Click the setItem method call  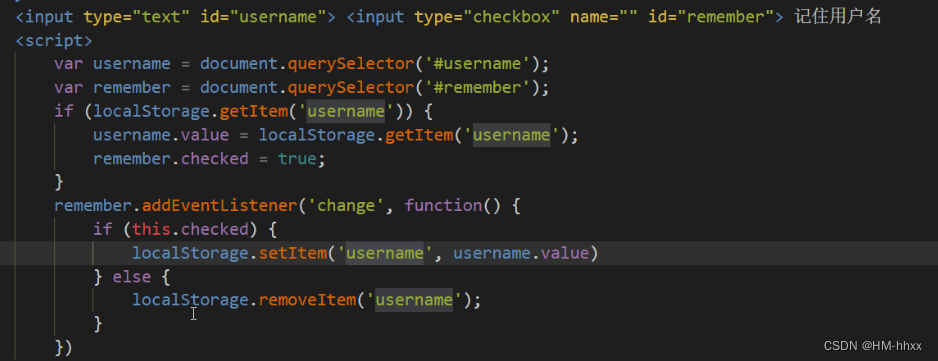[x=293, y=254]
